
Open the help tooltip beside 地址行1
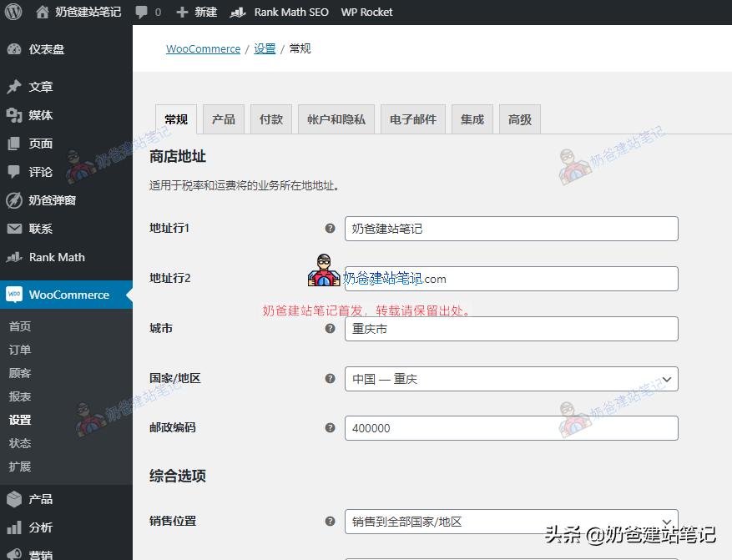click(x=331, y=228)
